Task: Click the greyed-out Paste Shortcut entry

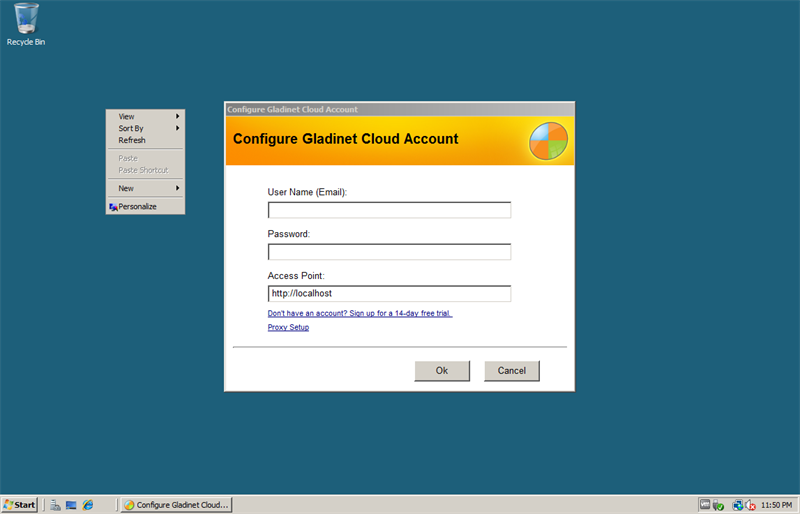Action: [145, 170]
